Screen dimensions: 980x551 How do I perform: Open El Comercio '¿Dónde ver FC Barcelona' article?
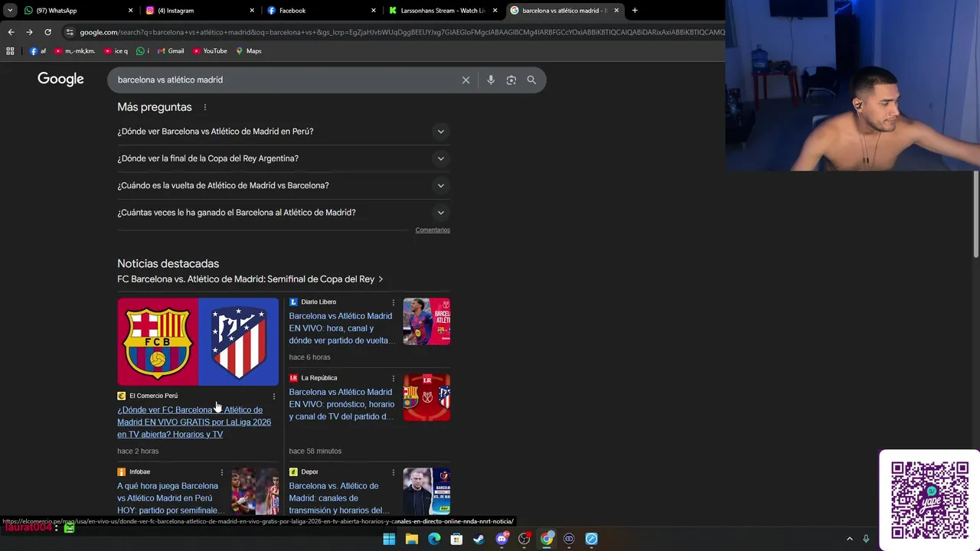(x=194, y=422)
